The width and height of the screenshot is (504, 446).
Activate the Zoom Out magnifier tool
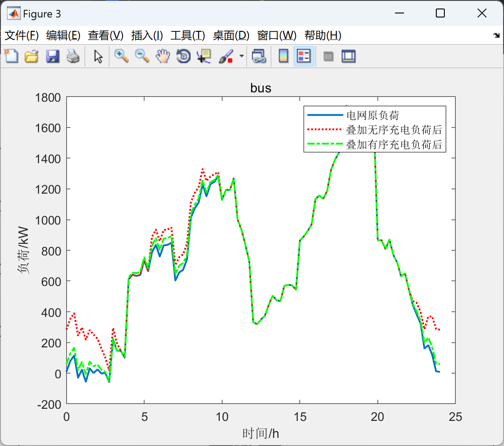click(x=142, y=56)
